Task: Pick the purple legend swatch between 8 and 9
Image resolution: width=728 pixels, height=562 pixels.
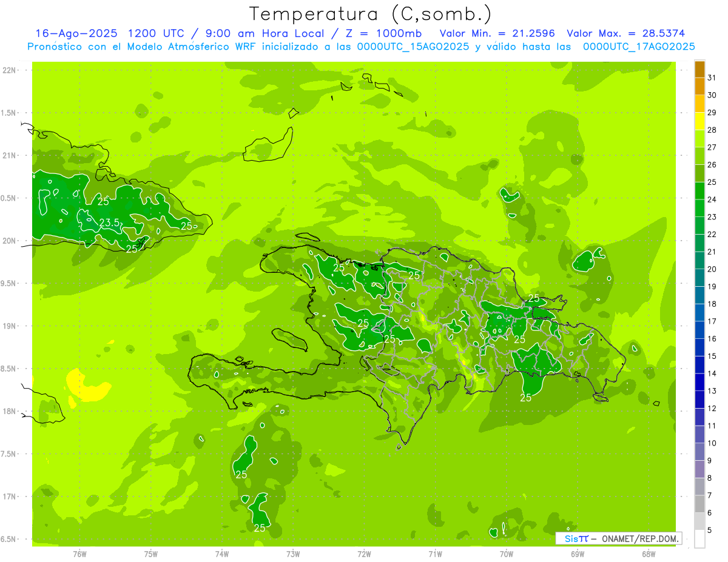Action: click(x=699, y=469)
